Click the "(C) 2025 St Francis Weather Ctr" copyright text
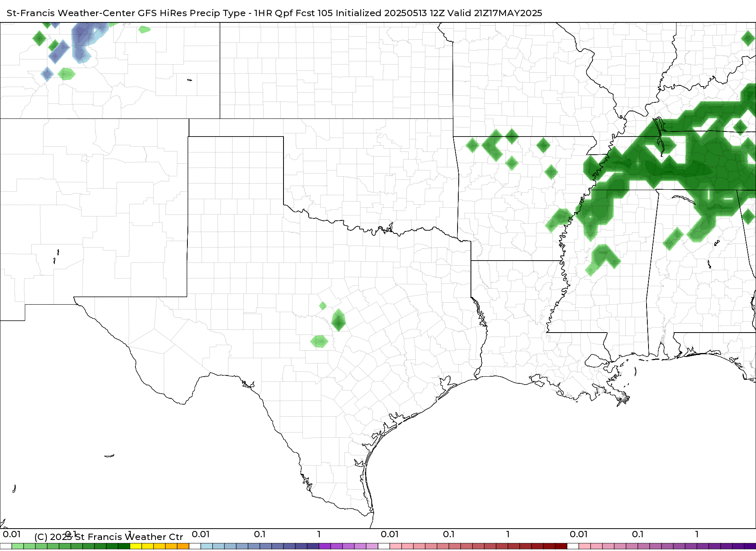Screen dimensions: 756x551 tap(109, 537)
